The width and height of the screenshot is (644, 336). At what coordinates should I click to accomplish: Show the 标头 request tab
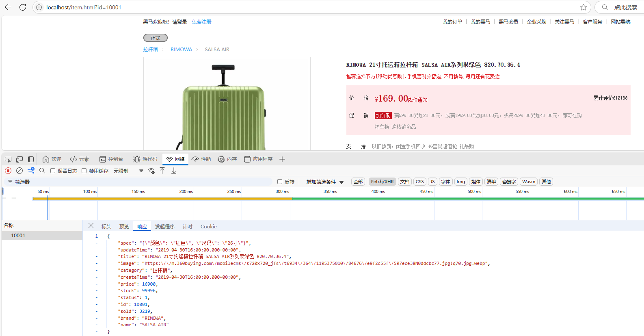[x=106, y=226]
